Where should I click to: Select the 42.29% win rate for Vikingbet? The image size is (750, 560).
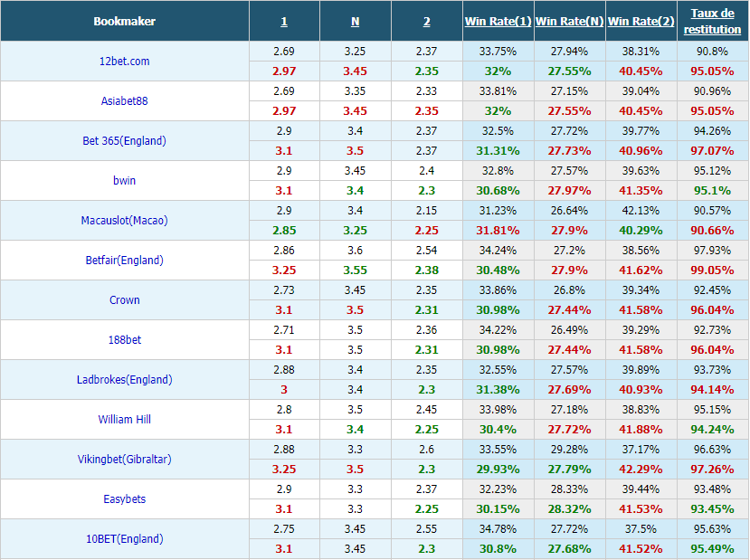641,470
